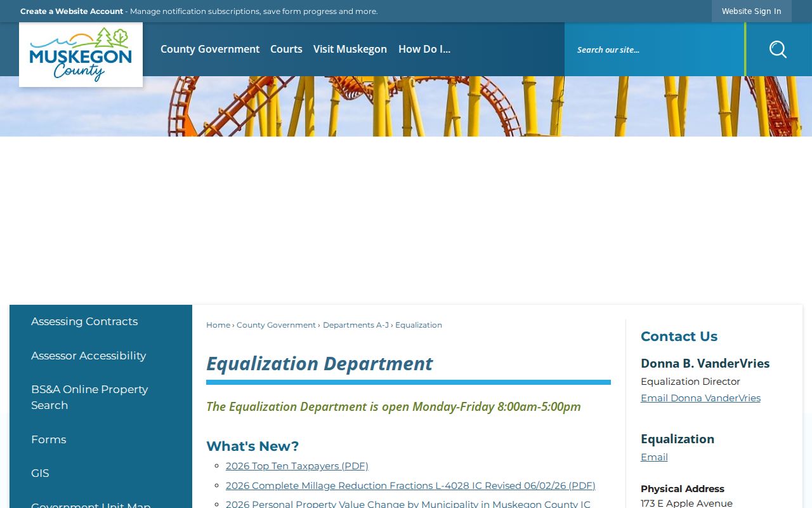
Task: Click the Equalization Email link
Action: [x=654, y=457]
